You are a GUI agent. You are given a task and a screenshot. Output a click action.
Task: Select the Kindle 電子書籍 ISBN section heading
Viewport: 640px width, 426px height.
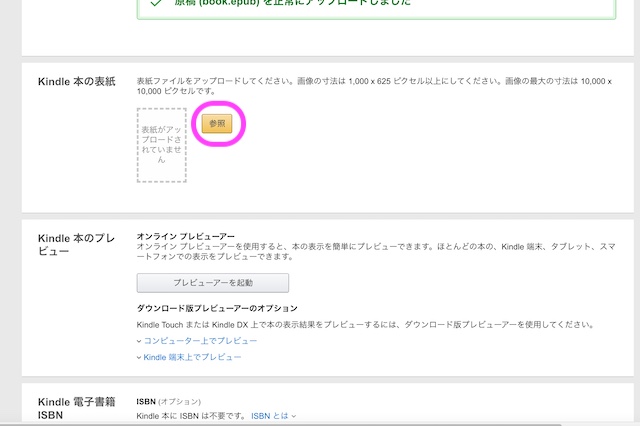(x=74, y=408)
